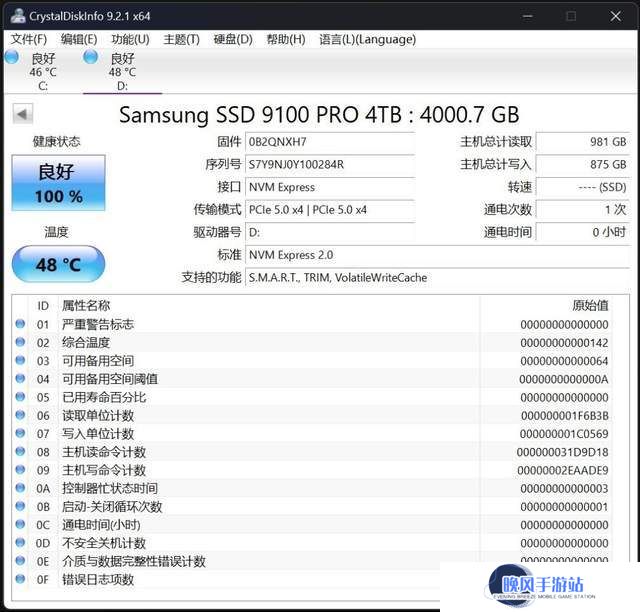Image resolution: width=640 pixels, height=612 pixels.
Task: Select the D: drive tab at 48 °C
Action: tap(122, 71)
